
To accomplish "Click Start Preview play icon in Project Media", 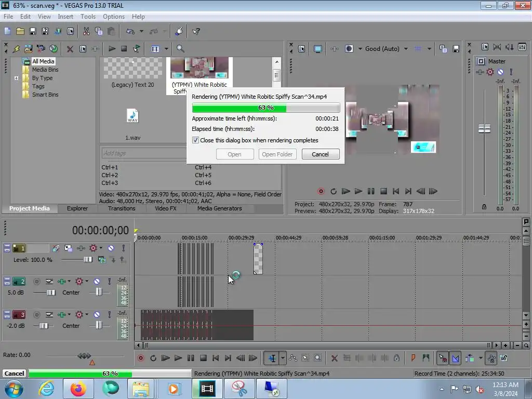I will point(112,49).
